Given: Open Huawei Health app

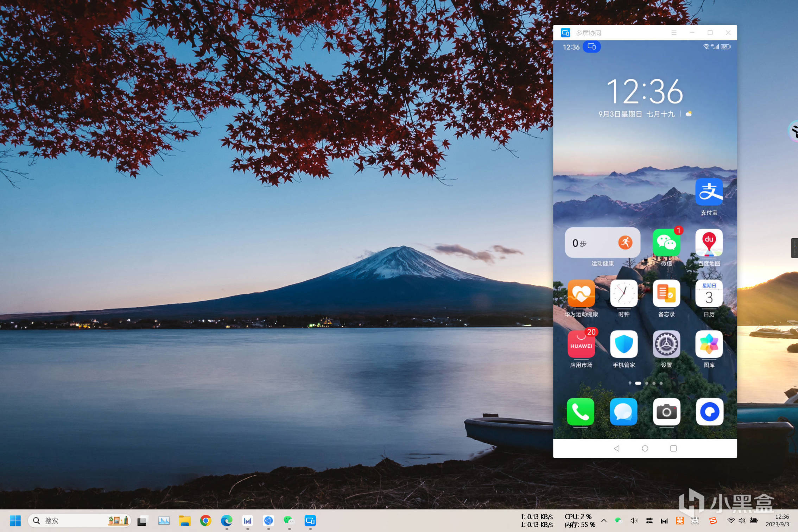Looking at the screenshot, I should pos(581,294).
